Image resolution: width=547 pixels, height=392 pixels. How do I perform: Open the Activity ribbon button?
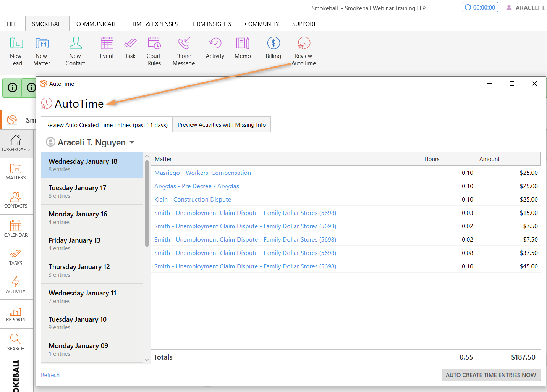click(215, 48)
